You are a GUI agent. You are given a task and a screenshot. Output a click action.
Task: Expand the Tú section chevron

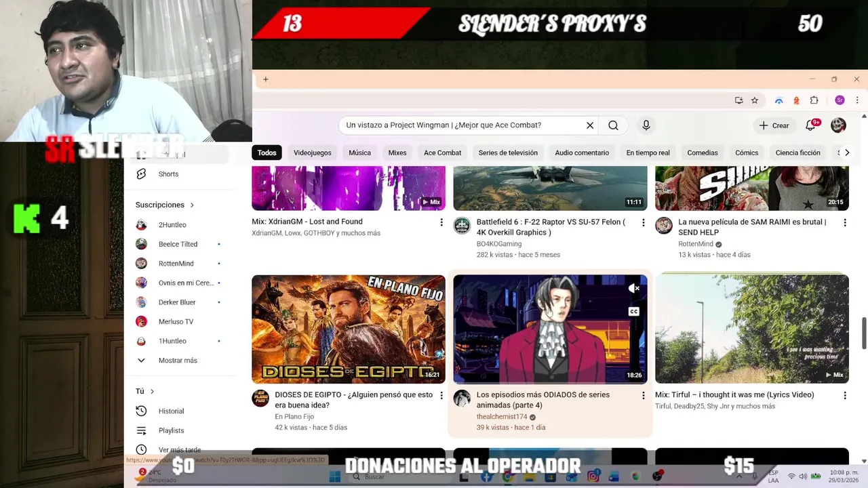click(152, 391)
